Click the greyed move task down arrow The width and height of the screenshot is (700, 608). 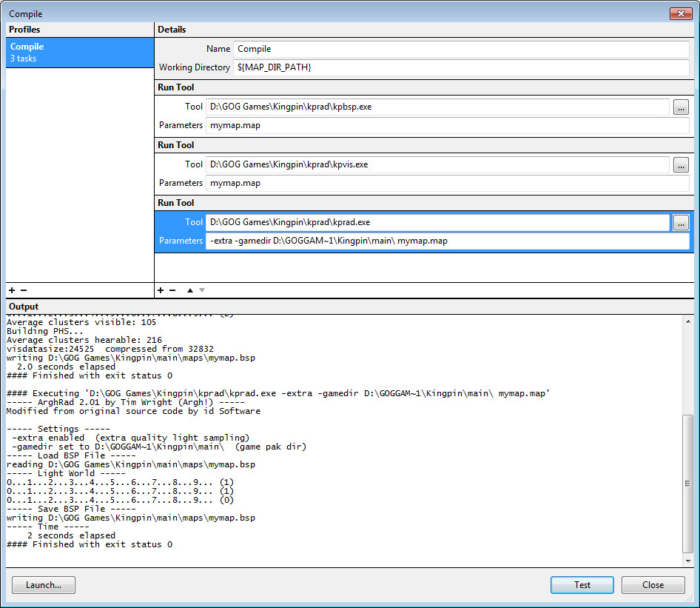coord(202,290)
